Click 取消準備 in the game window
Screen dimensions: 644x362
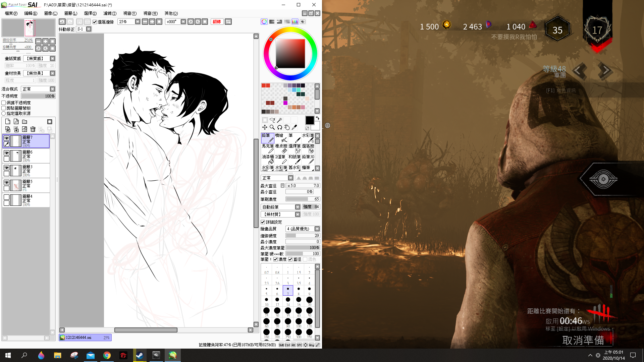tap(583, 340)
